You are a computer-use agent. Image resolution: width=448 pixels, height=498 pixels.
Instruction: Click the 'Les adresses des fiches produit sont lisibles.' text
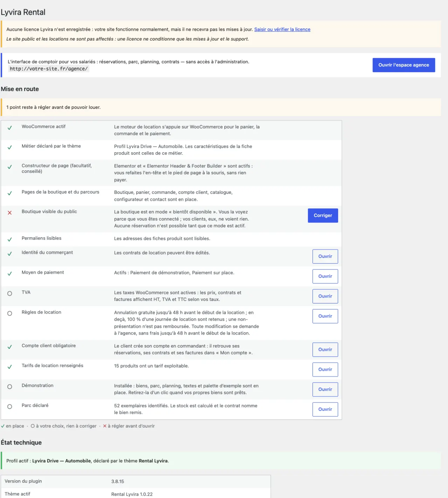click(x=162, y=239)
